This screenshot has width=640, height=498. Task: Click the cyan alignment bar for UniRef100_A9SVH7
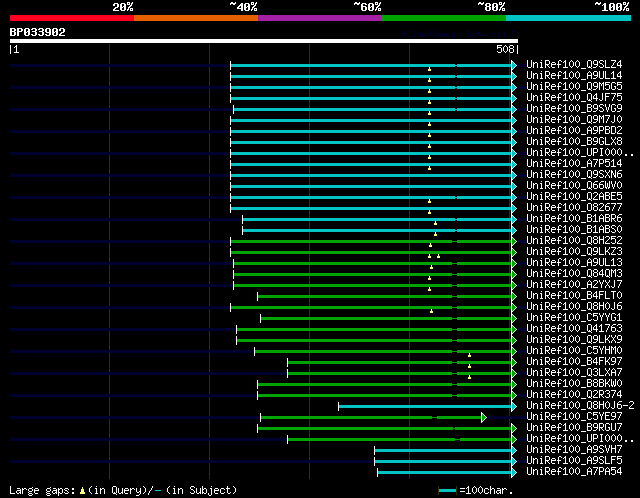[x=443, y=450]
